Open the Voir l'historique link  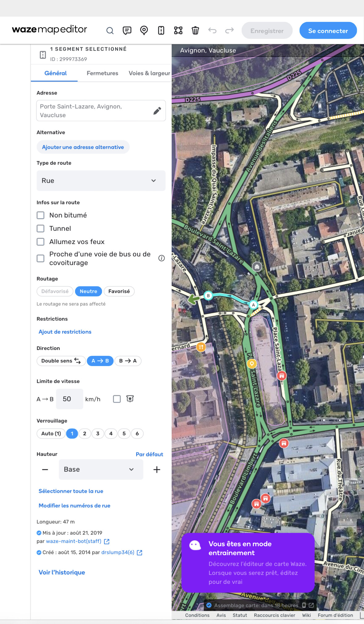pos(62,572)
